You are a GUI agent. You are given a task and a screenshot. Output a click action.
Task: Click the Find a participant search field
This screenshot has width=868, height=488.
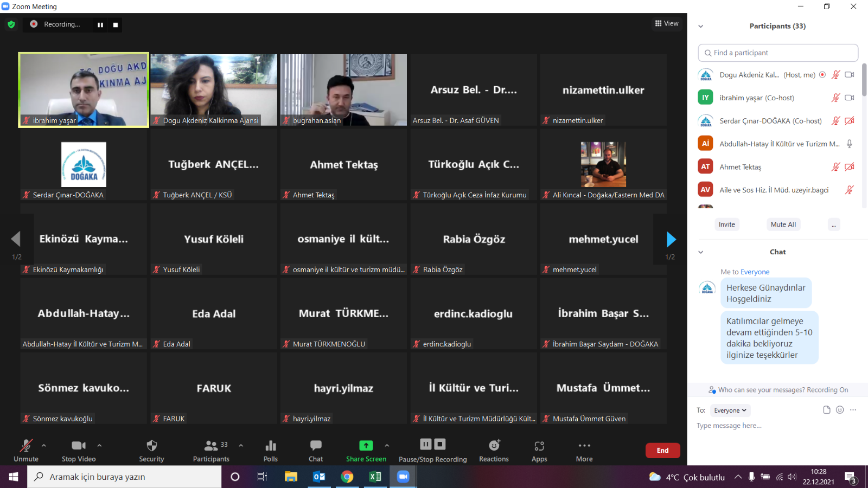pos(778,53)
